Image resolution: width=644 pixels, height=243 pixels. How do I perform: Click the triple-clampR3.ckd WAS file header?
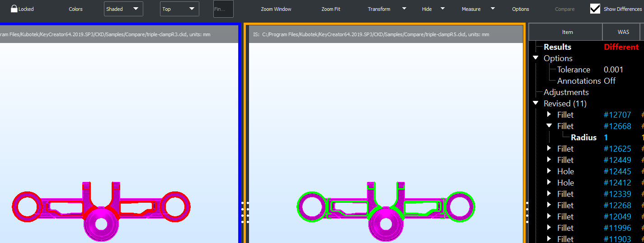point(118,34)
